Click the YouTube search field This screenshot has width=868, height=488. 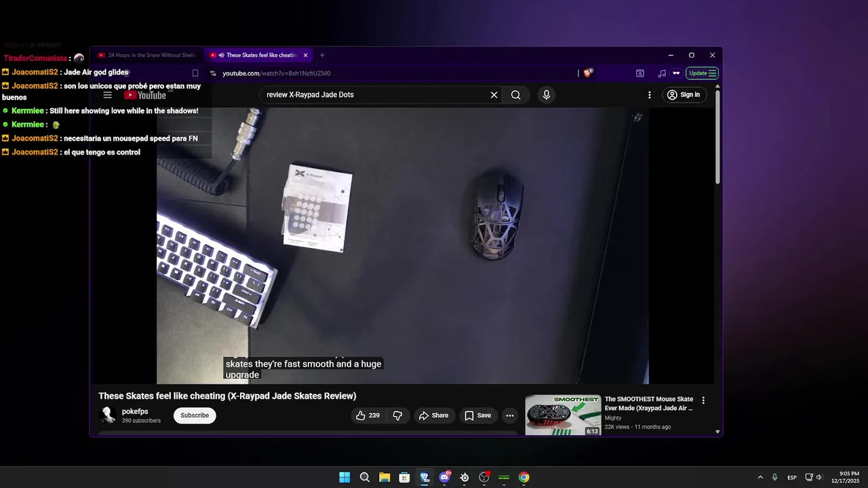376,95
